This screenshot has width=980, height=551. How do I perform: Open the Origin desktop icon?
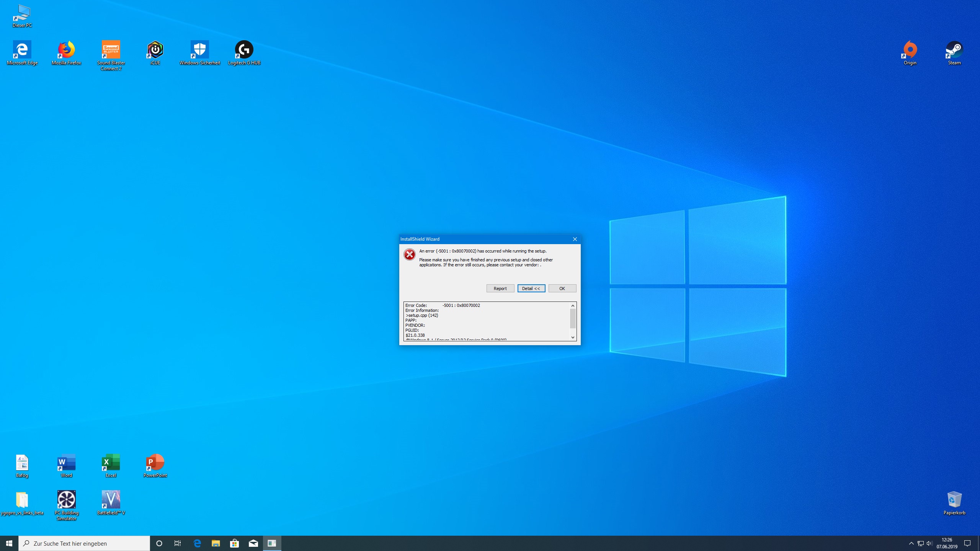pyautogui.click(x=910, y=50)
